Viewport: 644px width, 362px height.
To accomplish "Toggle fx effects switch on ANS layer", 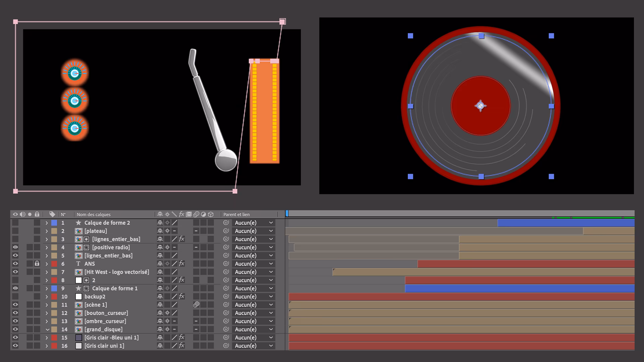I will 181,264.
